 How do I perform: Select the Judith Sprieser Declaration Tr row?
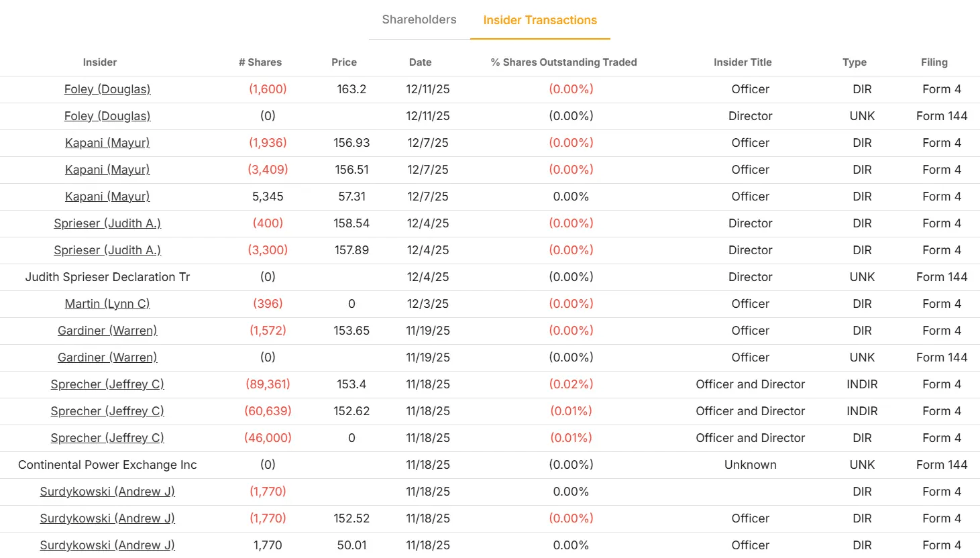pos(107,277)
